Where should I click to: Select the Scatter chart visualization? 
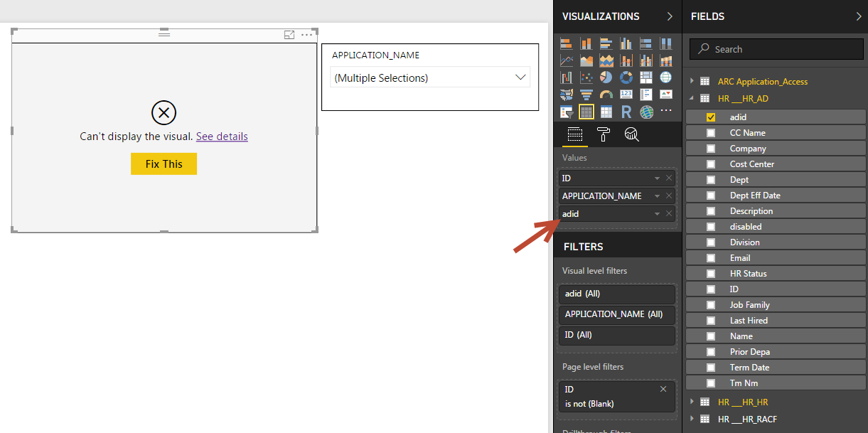coord(586,77)
